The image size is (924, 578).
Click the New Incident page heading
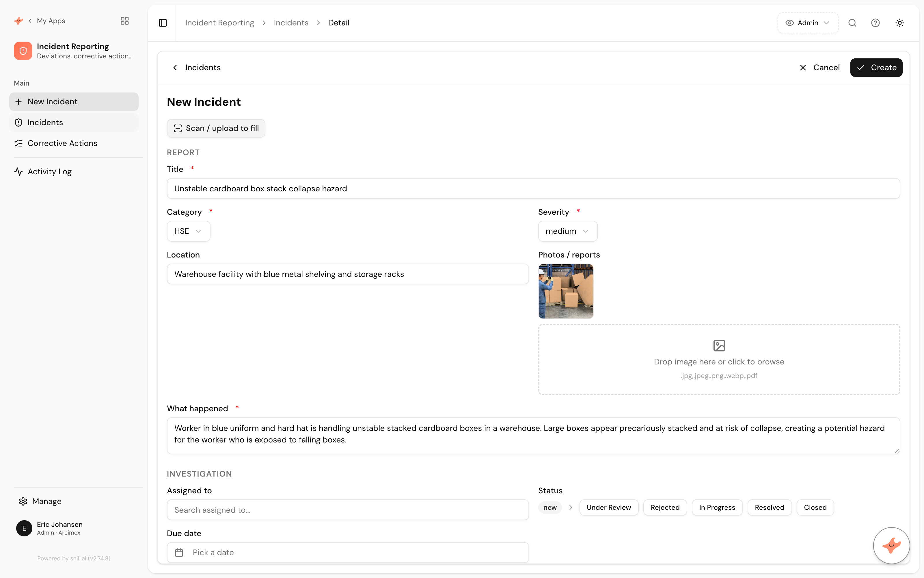(204, 102)
